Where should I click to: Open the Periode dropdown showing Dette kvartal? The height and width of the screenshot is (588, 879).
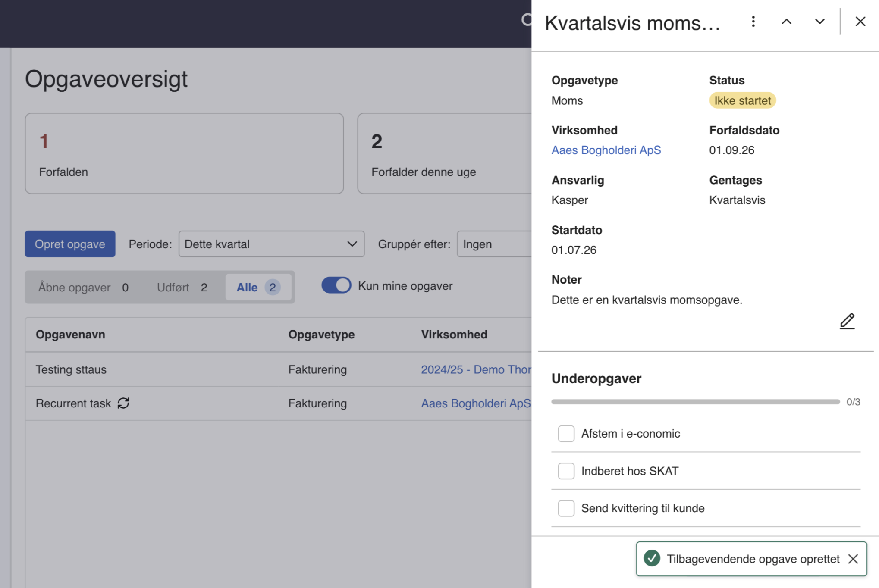pyautogui.click(x=271, y=244)
